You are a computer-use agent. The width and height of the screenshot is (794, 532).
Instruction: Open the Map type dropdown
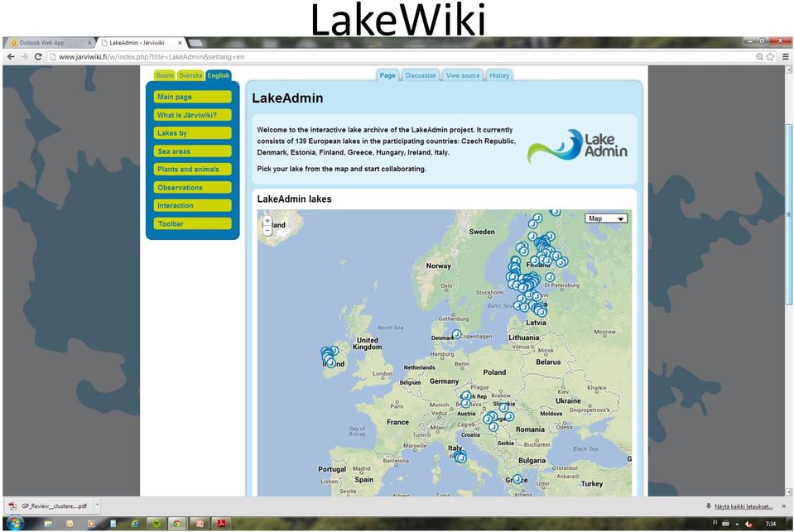[606, 218]
